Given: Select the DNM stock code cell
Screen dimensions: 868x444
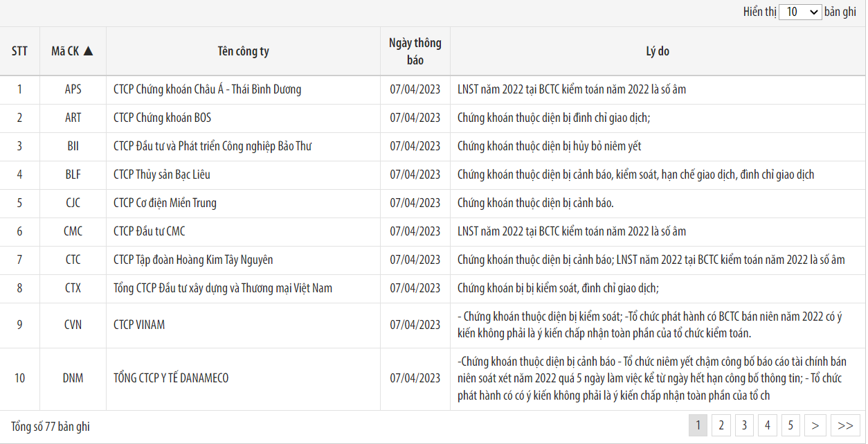Looking at the screenshot, I should click(73, 378).
